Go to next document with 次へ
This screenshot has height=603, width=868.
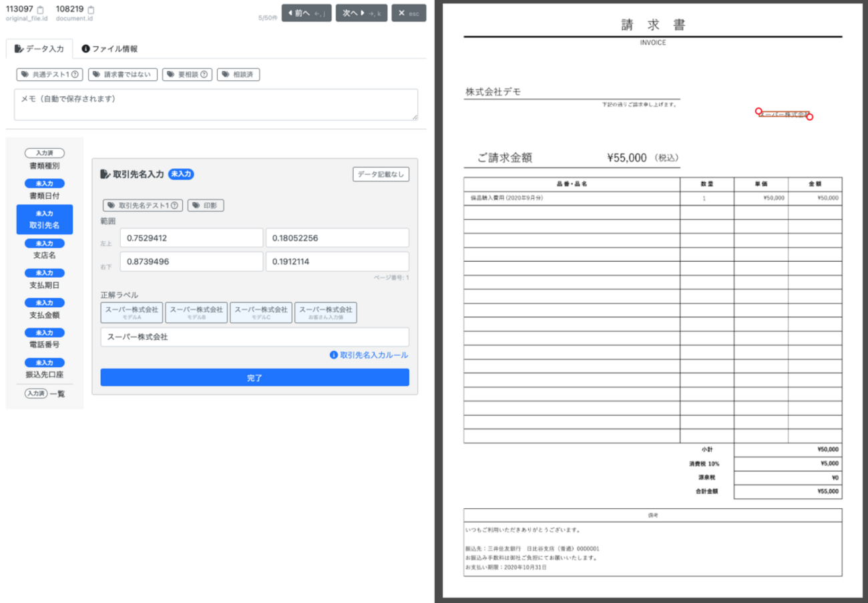point(361,13)
